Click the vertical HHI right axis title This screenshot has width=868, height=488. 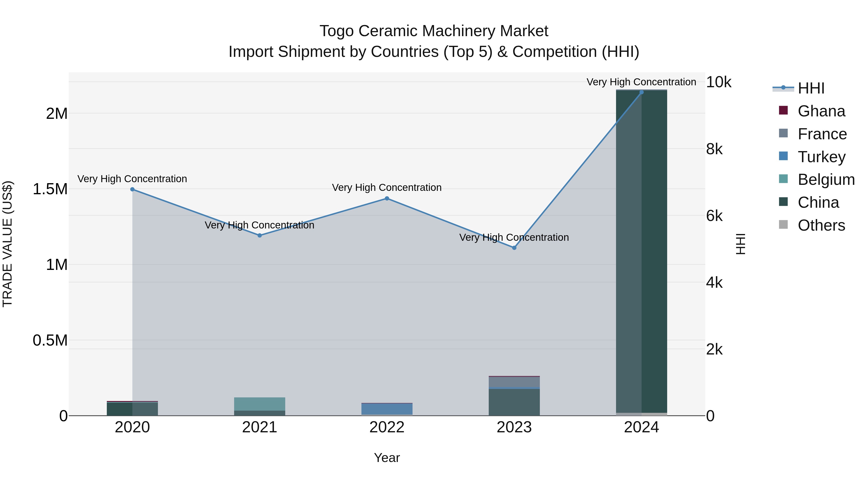tap(741, 244)
